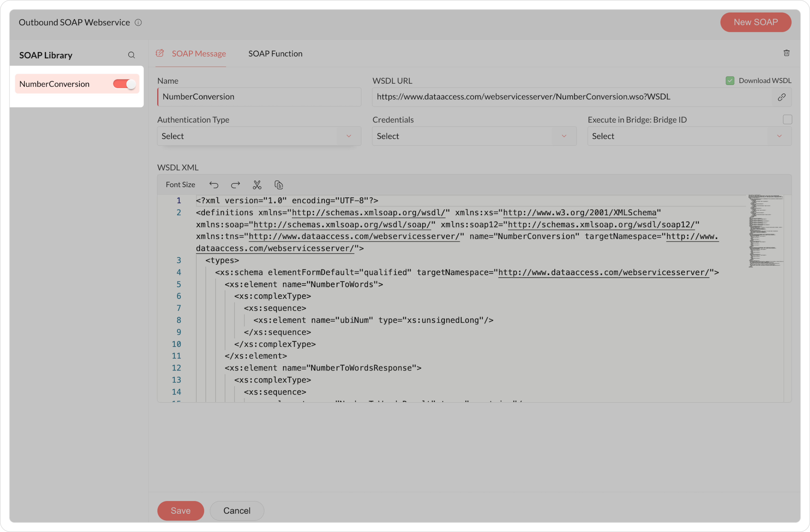The width and height of the screenshot is (810, 532).
Task: Click the link icon in WSDL URL field
Action: click(781, 97)
